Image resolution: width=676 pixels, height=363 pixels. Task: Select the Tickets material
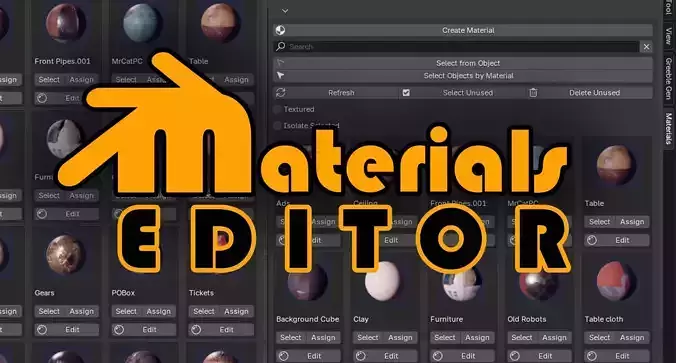pos(204,311)
